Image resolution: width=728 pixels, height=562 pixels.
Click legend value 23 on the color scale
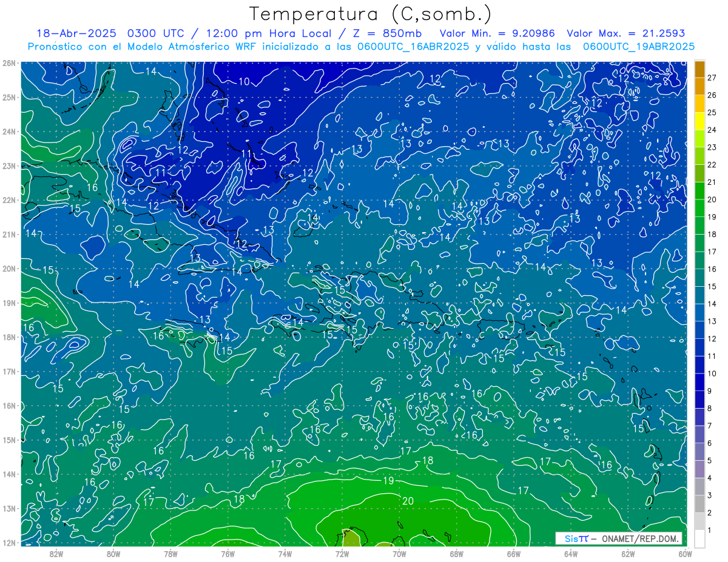pyautogui.click(x=712, y=147)
